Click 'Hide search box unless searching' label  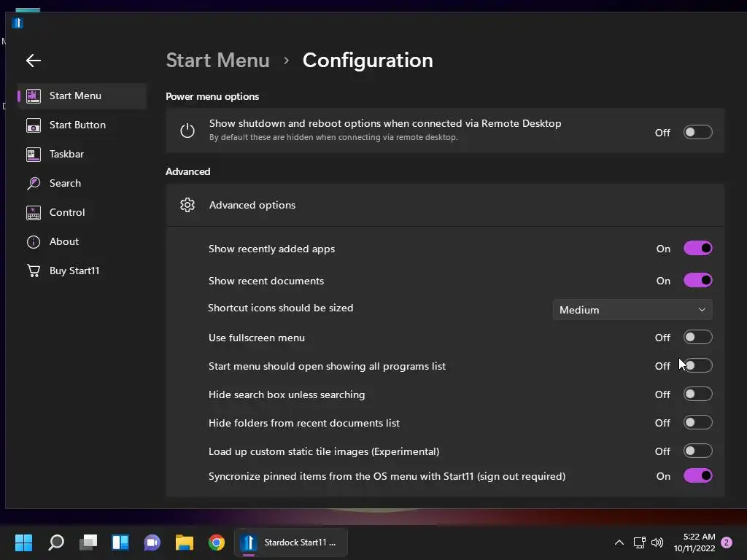coord(287,394)
